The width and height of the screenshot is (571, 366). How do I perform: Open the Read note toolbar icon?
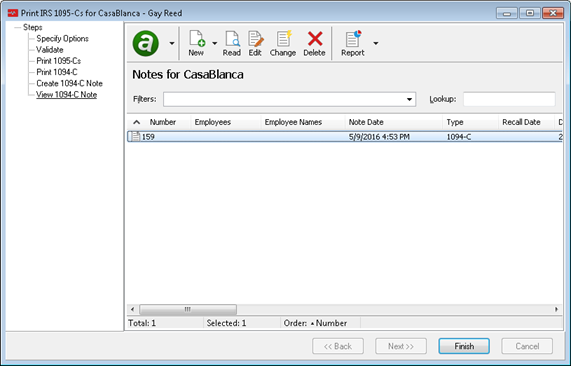coord(232,43)
